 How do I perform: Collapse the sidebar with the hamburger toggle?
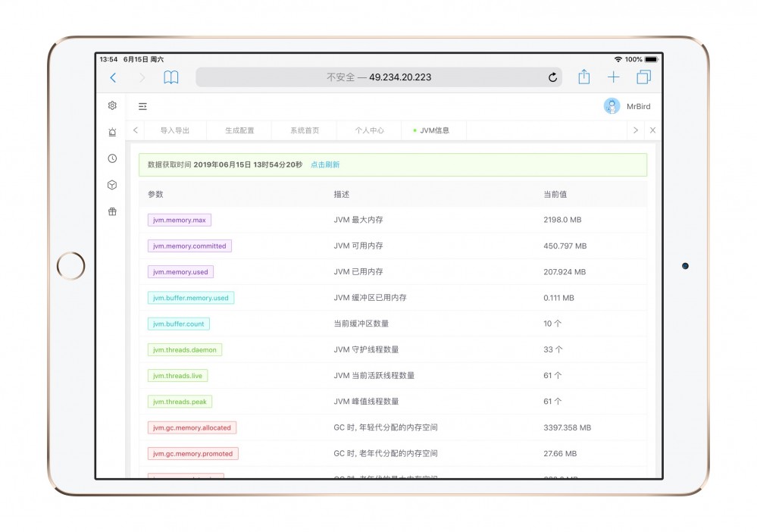[142, 106]
